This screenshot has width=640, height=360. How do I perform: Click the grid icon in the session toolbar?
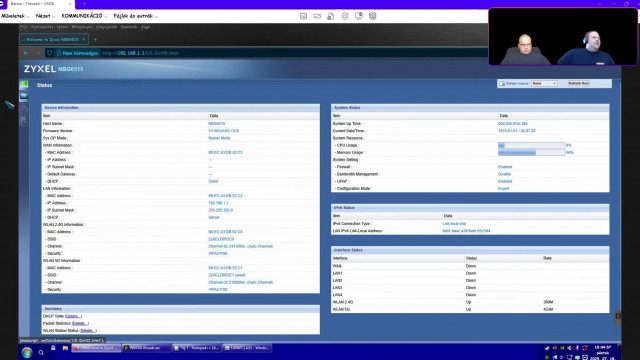click(372, 16)
